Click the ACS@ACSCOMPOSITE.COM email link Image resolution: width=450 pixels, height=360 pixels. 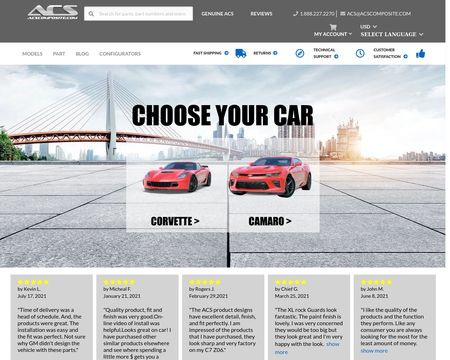pyautogui.click(x=375, y=14)
